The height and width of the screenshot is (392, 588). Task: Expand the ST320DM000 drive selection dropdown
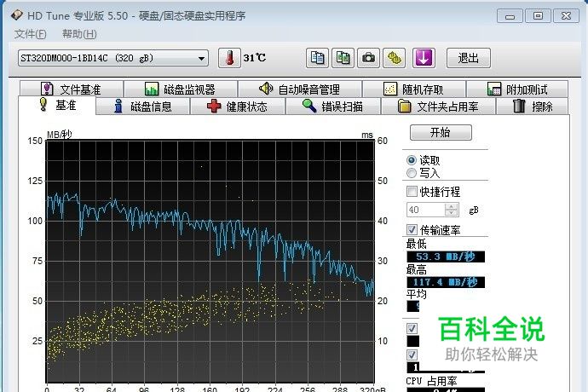[x=201, y=58]
